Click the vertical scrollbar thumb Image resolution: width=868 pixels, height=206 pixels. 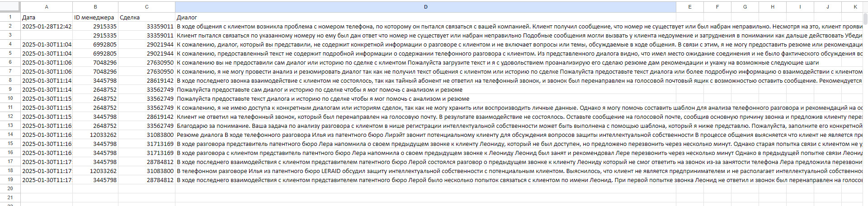click(865, 19)
